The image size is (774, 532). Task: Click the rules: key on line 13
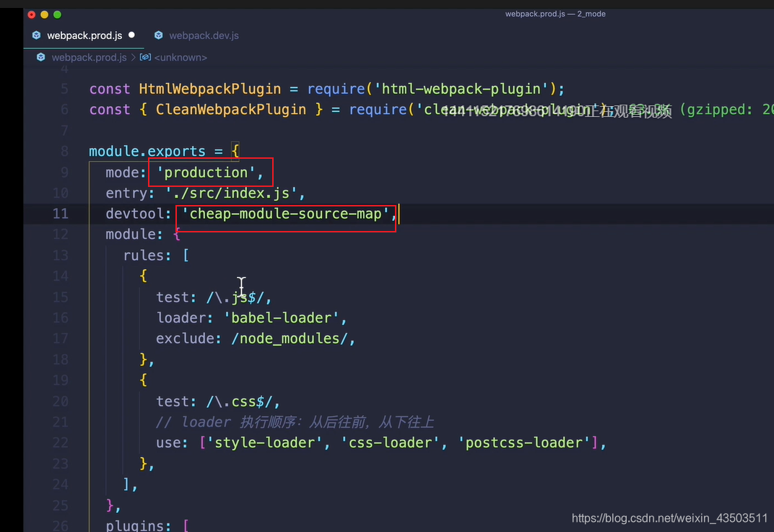[x=147, y=256]
